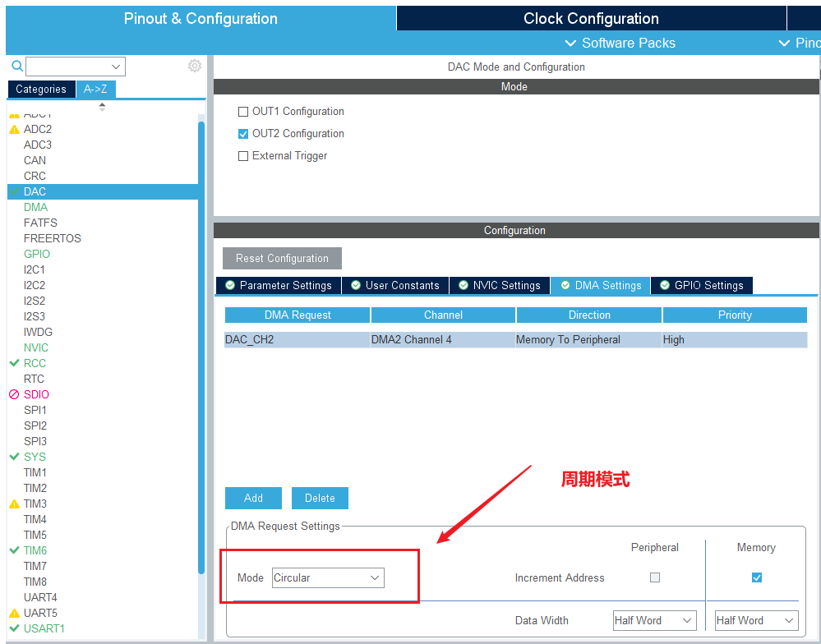Select IWDG in the peripheral list
This screenshot has width=821, height=644.
[x=39, y=332]
